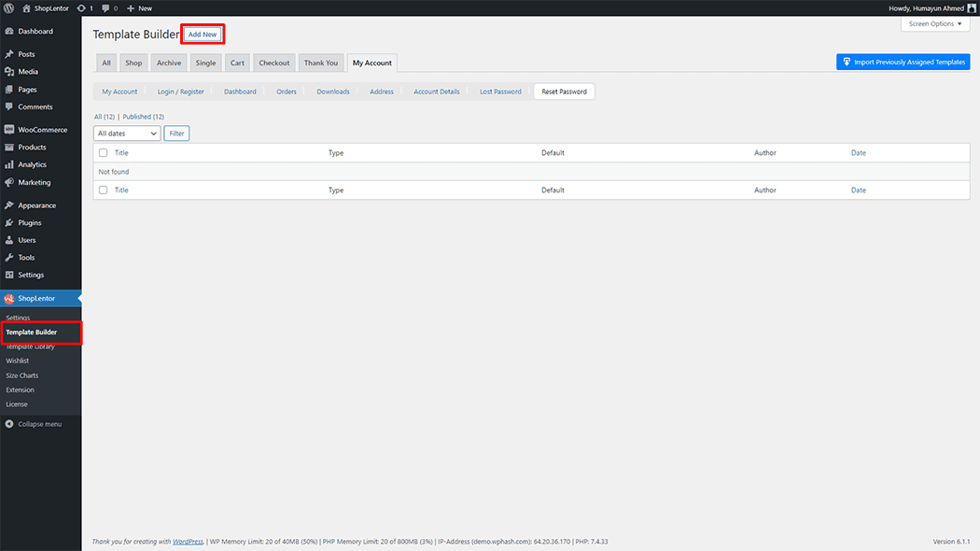Image resolution: width=980 pixels, height=551 pixels.
Task: Open the WordPress link in the footer
Action: (188, 542)
